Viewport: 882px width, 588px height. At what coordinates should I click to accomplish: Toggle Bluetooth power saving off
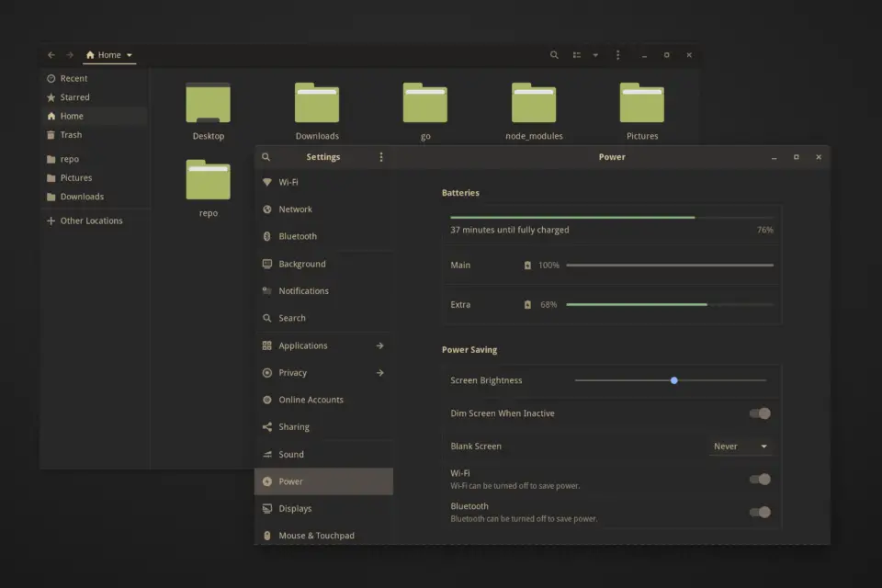(x=760, y=512)
